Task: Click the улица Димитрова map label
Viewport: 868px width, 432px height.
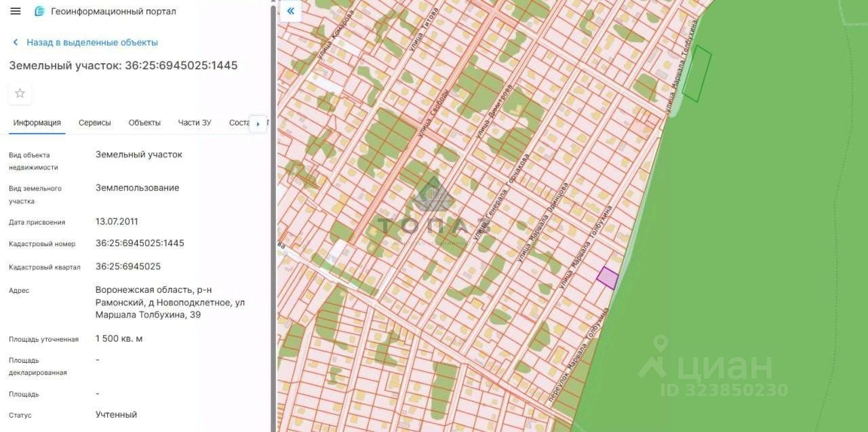Action: click(495, 112)
